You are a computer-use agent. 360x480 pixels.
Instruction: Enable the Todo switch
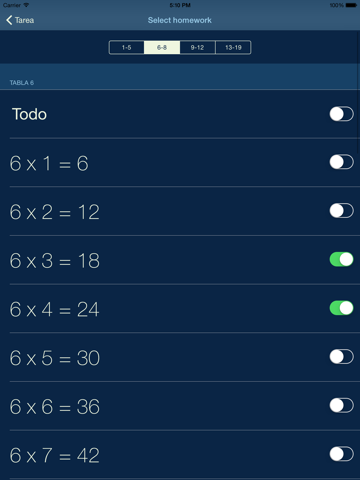341,114
